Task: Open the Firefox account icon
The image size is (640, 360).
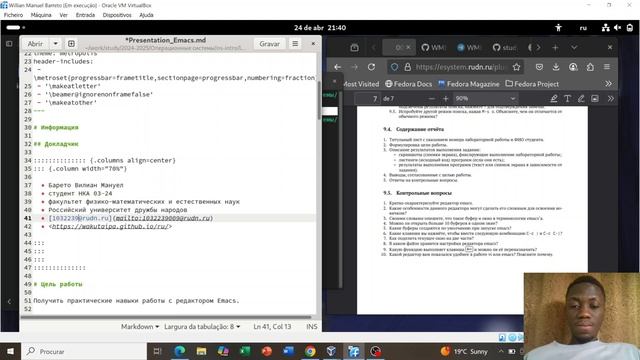Action: point(573,67)
